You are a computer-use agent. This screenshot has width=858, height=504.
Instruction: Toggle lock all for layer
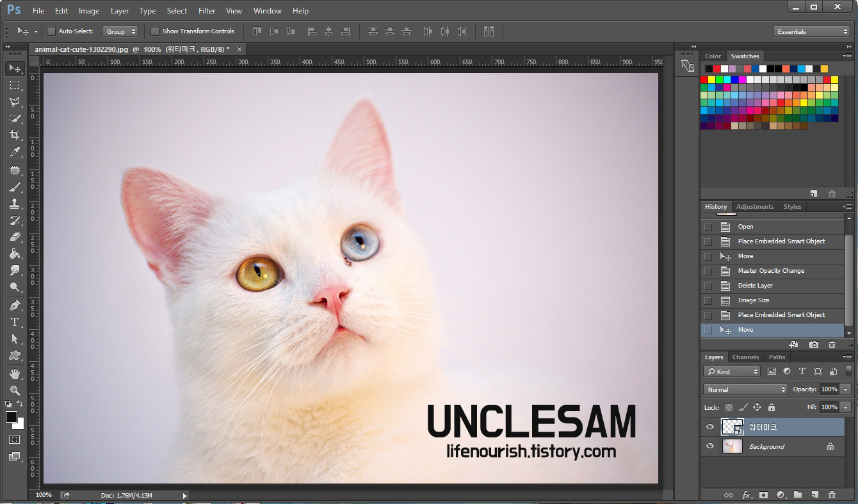pos(771,407)
